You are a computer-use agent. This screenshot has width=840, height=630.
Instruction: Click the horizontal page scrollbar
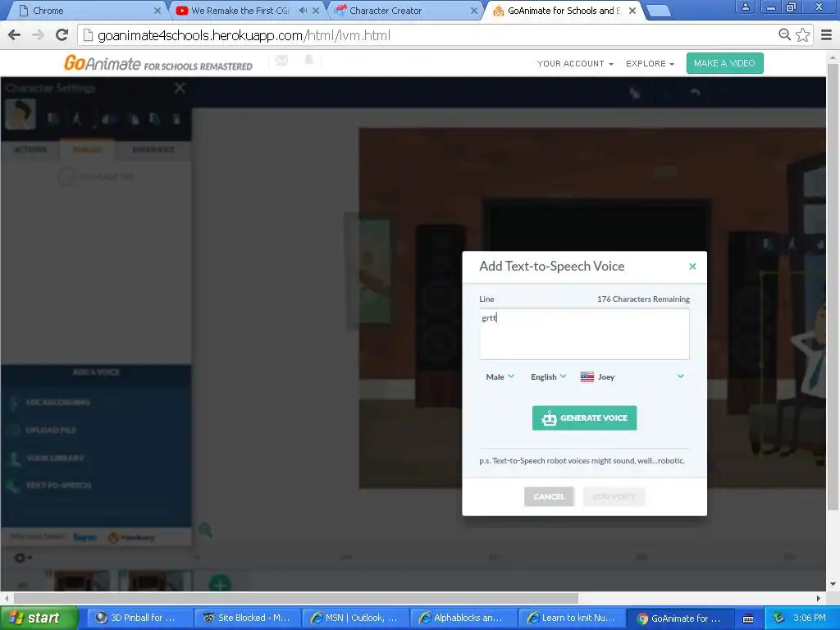(x=295, y=598)
